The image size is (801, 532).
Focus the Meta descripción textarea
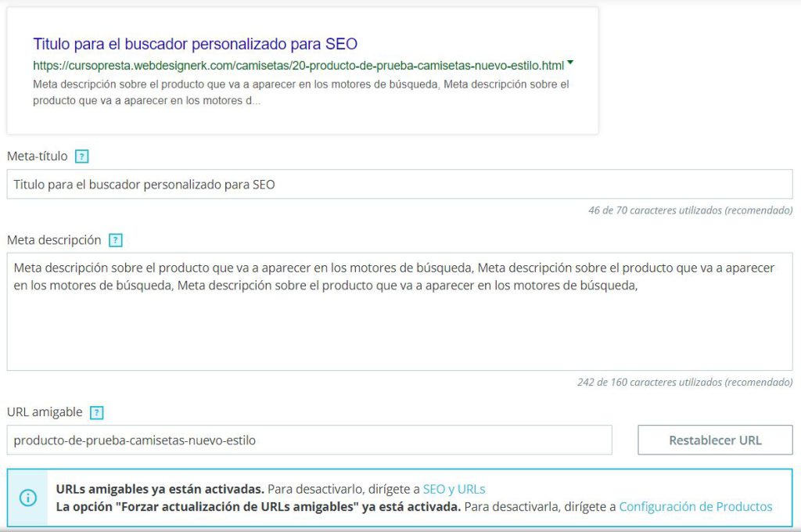coord(400,311)
